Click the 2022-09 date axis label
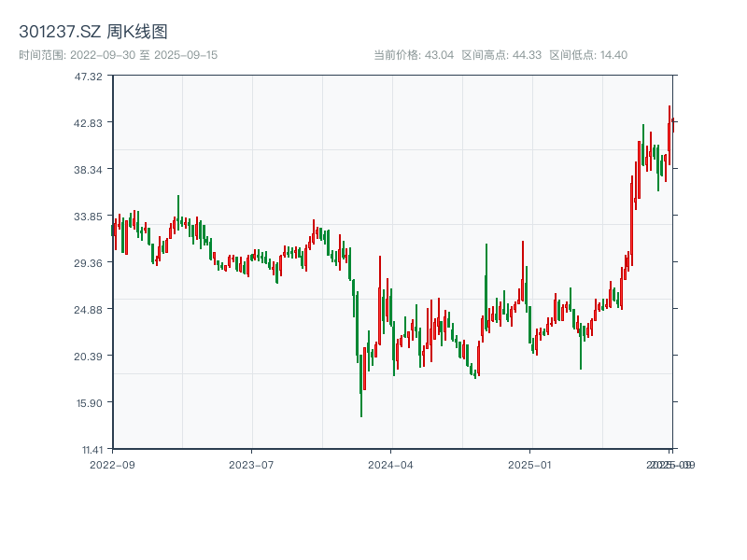 pos(111,464)
